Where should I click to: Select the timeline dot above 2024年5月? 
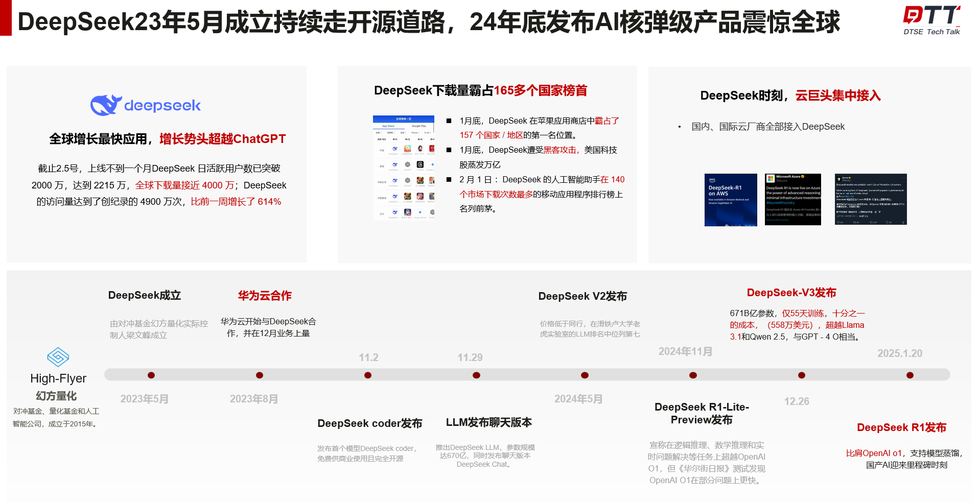tap(585, 375)
